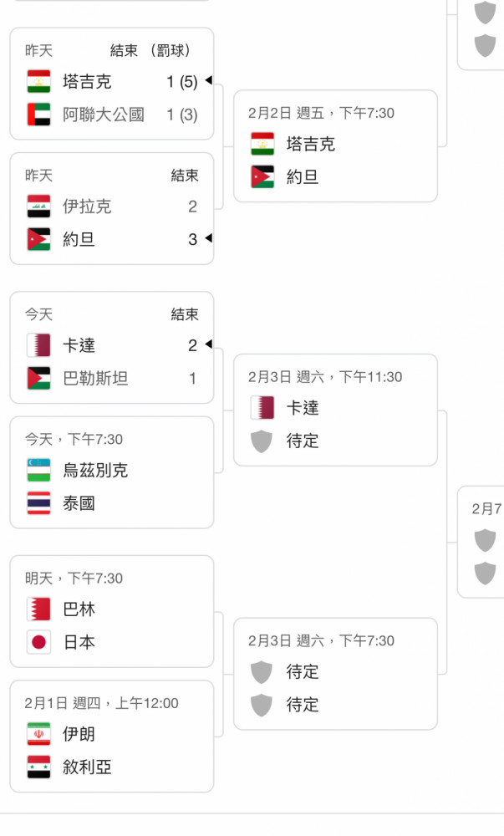Viewport: 504px width, 836px height.
Task: Click the Japan flag icon
Action: pos(39,642)
